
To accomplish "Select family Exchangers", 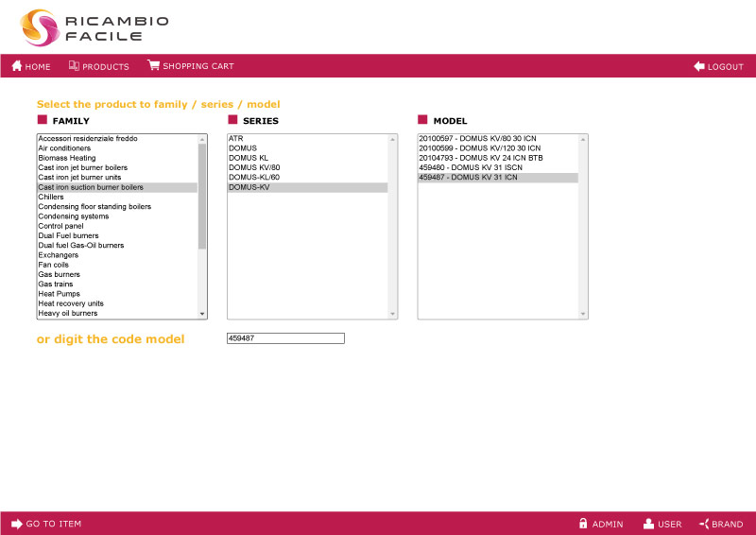I will 117,254.
